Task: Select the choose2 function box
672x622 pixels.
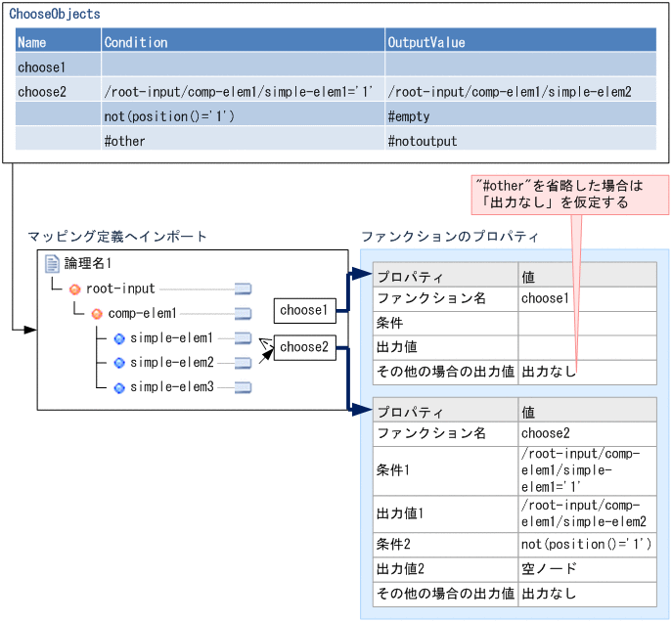Action: (x=303, y=346)
